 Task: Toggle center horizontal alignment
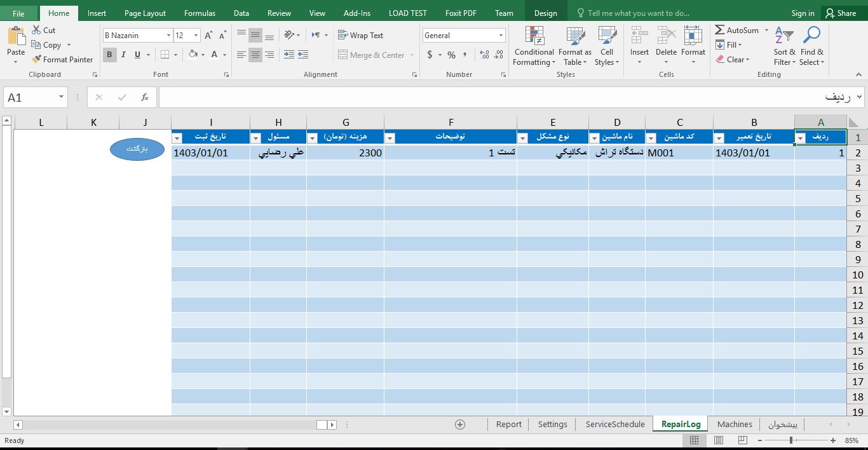255,55
